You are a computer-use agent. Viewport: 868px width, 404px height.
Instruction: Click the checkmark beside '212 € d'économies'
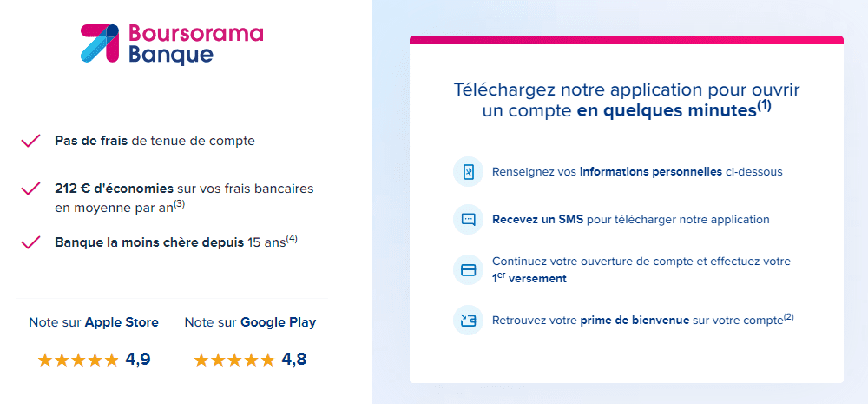(x=30, y=189)
